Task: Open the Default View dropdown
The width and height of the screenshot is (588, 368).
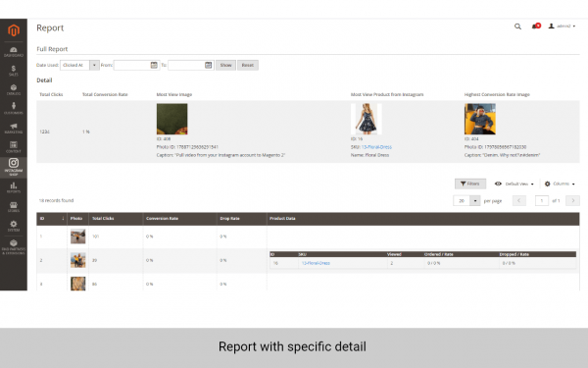Action: (514, 184)
